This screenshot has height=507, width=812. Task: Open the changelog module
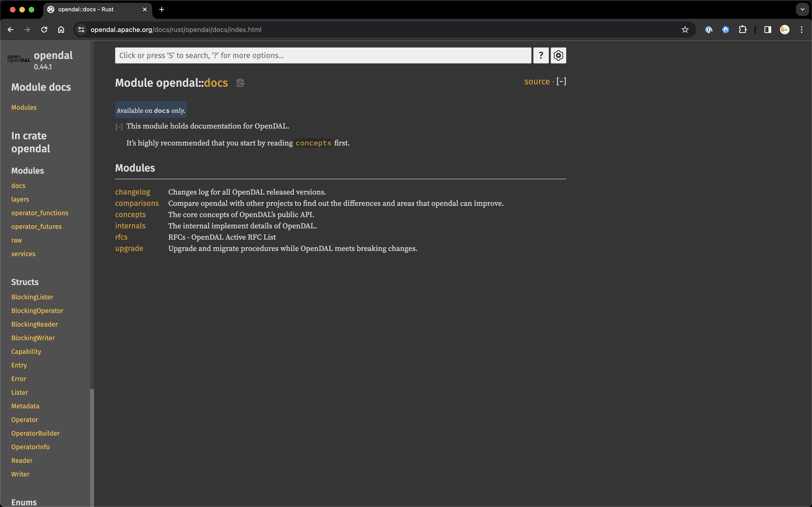click(133, 192)
